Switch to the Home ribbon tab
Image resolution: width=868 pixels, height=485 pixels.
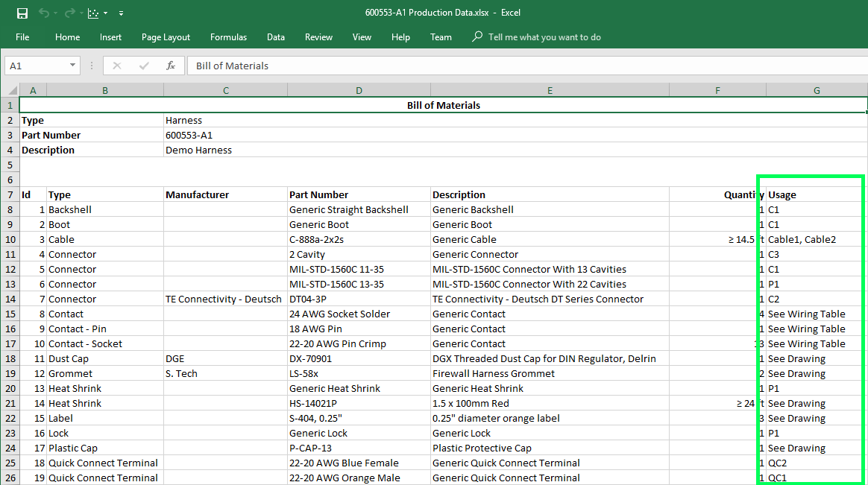pyautogui.click(x=68, y=37)
